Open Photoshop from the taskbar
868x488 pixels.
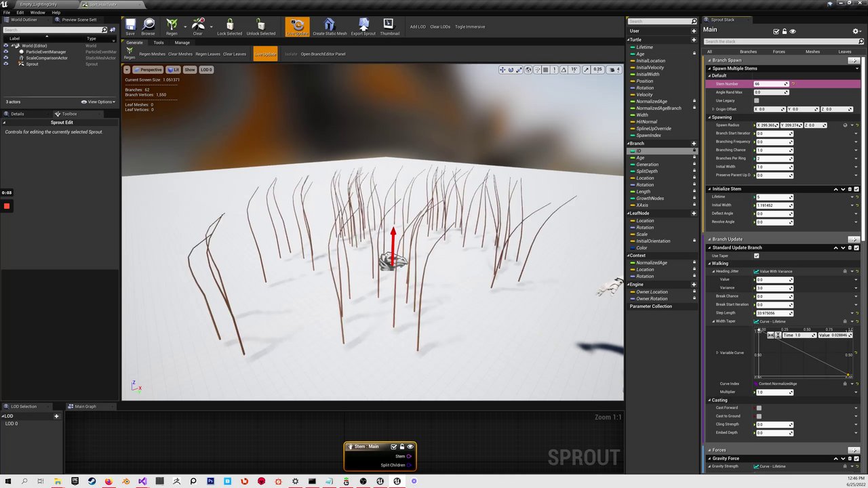click(210, 481)
